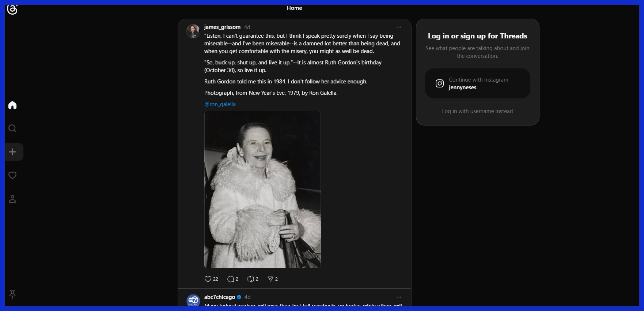The image size is (644, 311).
Task: Create a new thread with plus icon
Action: click(12, 152)
